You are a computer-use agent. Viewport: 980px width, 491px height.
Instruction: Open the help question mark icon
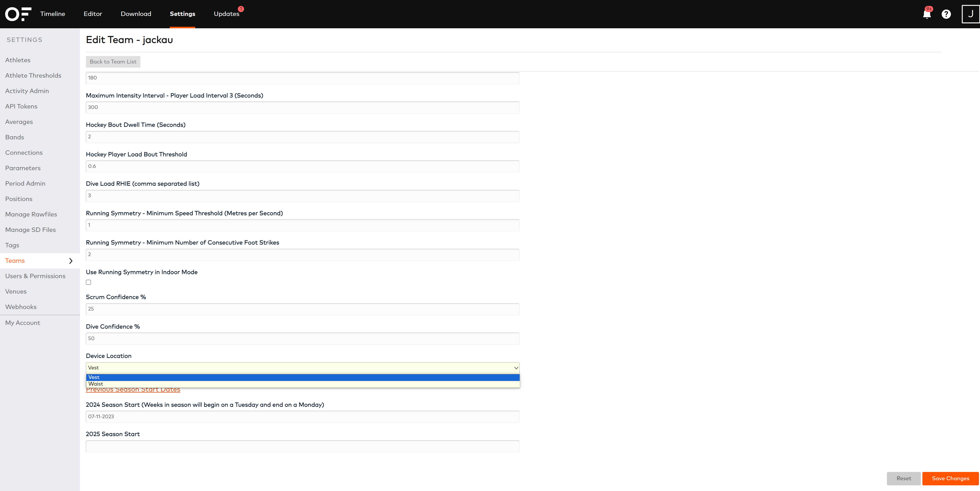tap(946, 14)
